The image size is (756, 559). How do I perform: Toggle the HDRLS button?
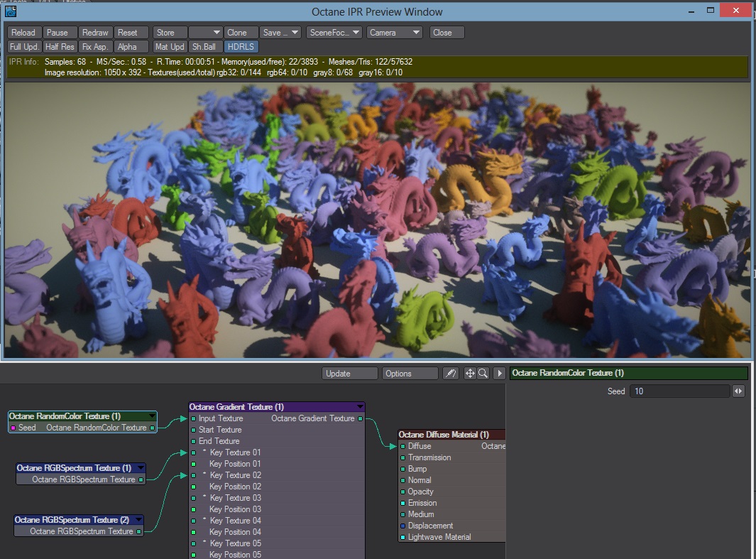pyautogui.click(x=241, y=47)
